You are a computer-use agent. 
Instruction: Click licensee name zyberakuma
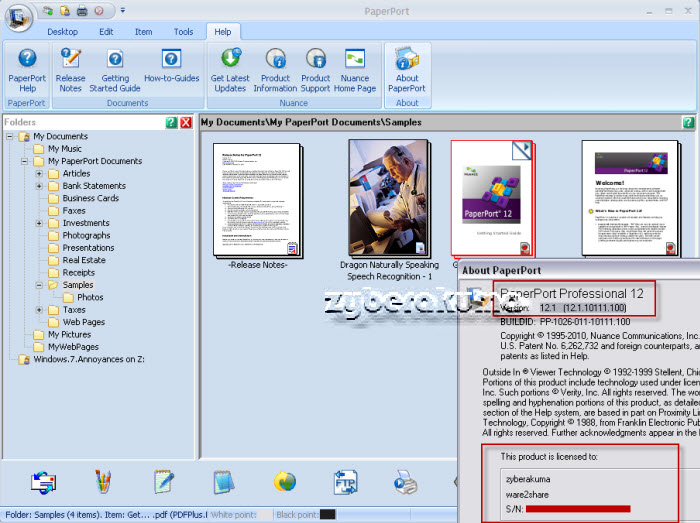[x=528, y=479]
